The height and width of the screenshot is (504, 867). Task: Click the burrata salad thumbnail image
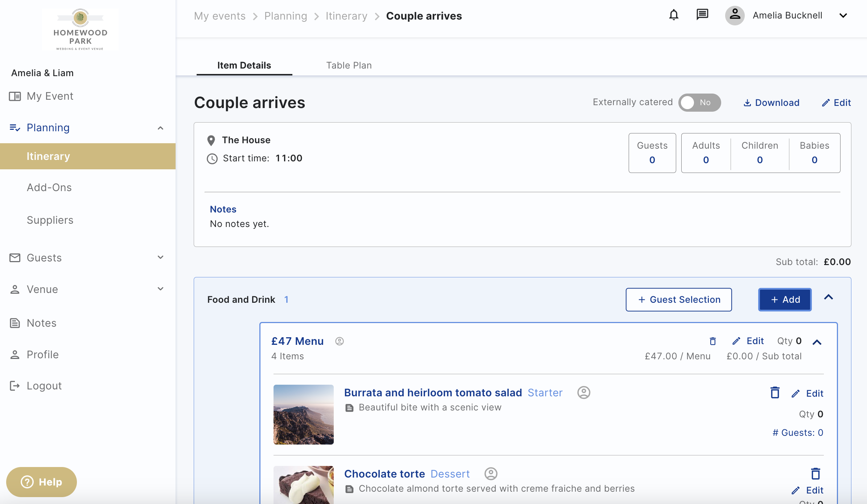pos(304,414)
